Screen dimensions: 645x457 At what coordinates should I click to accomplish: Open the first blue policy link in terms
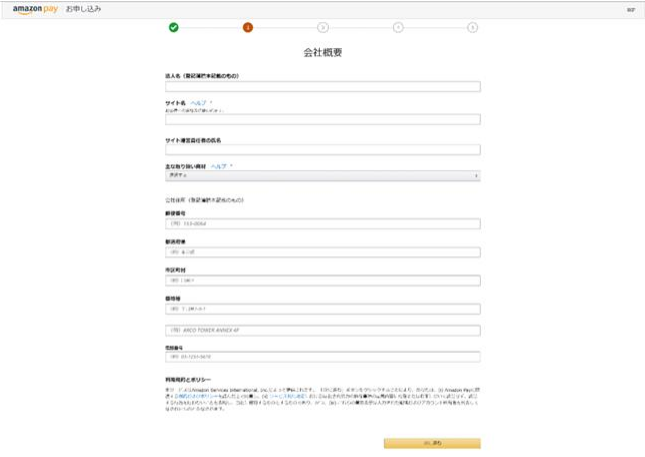pyautogui.click(x=197, y=396)
